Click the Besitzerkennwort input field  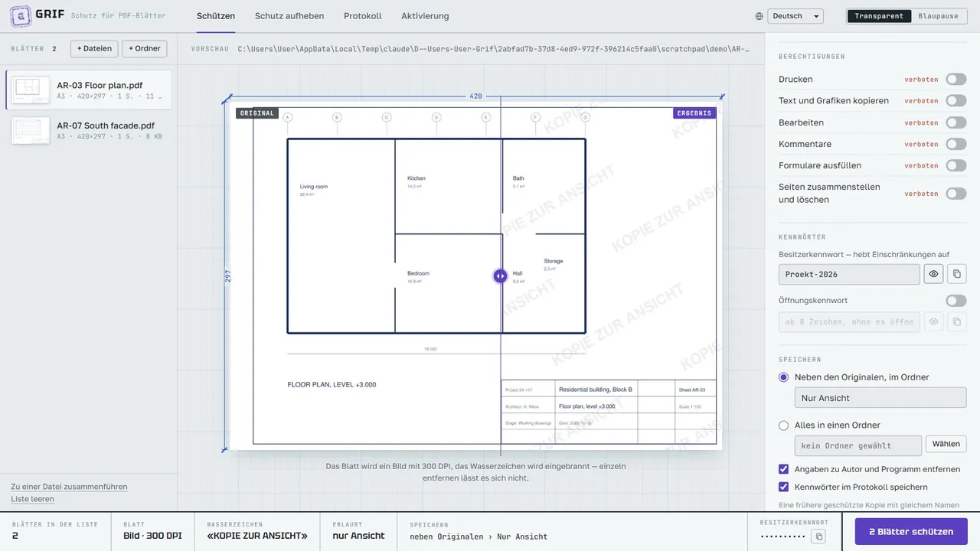(x=849, y=274)
